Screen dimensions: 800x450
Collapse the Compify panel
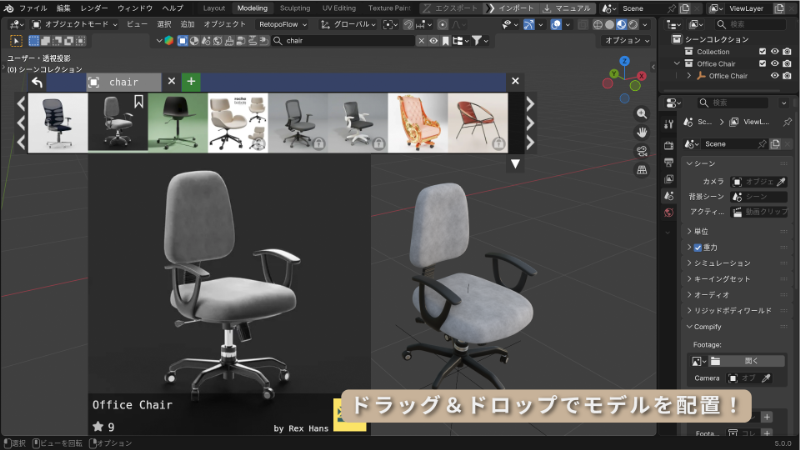coord(703,327)
